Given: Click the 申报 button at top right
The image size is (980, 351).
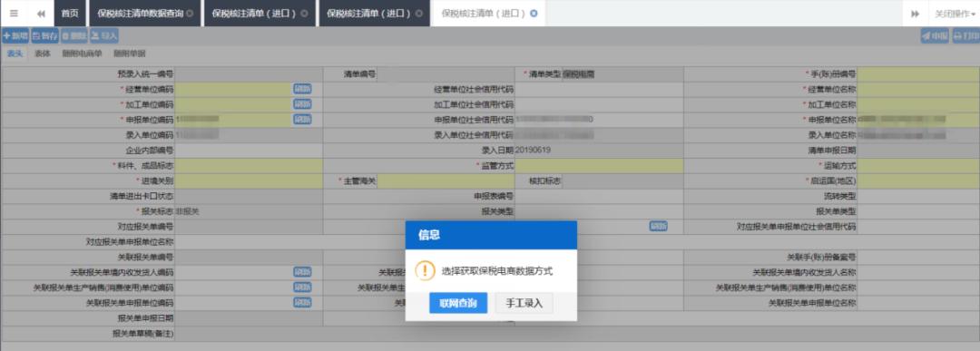Looking at the screenshot, I should pos(935,36).
